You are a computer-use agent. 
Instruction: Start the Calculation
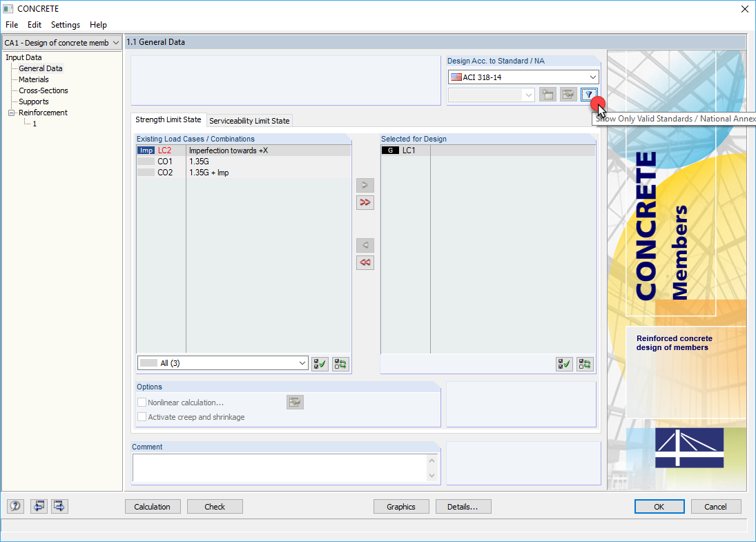pos(153,506)
